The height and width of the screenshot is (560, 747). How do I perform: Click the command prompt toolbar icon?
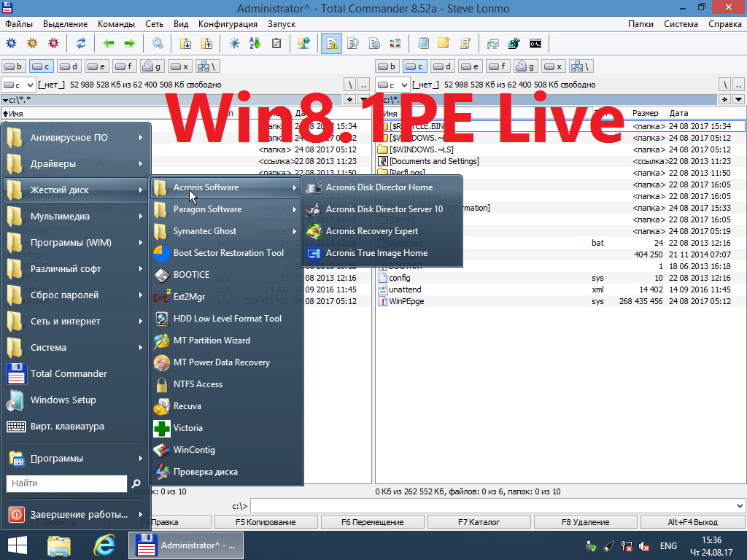535,44
